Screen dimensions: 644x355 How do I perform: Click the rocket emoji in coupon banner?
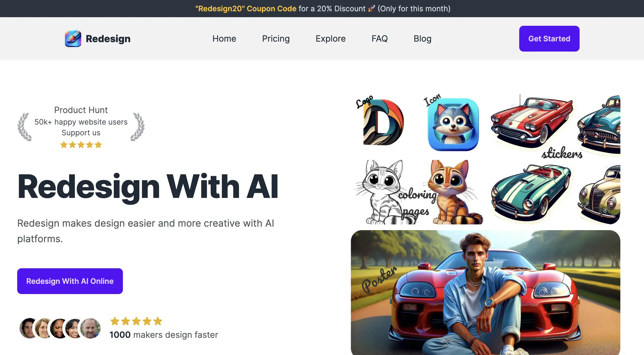tap(371, 9)
